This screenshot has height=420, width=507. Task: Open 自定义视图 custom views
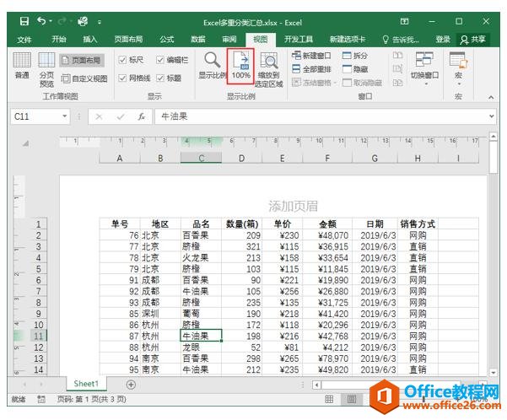(x=84, y=78)
